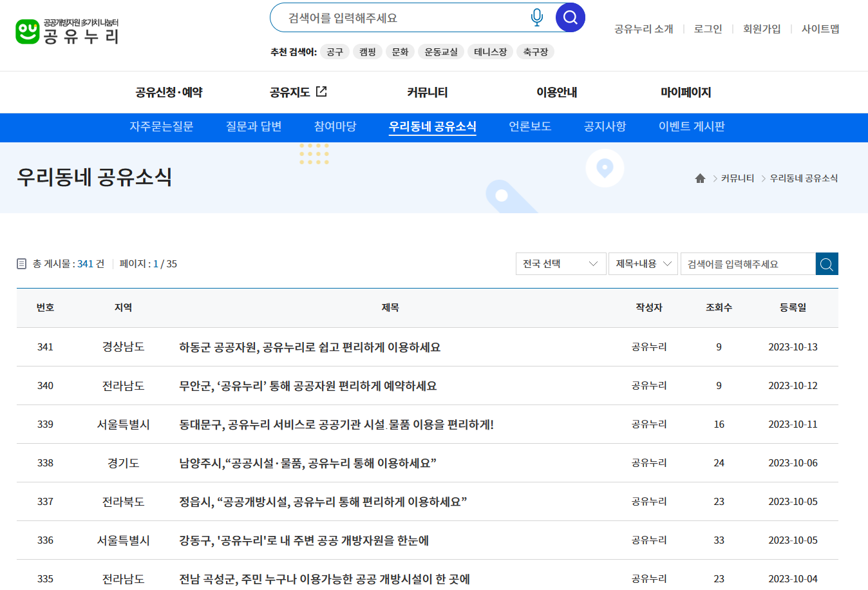
Task: Open 커뮤니티 main menu
Action: [x=428, y=92]
